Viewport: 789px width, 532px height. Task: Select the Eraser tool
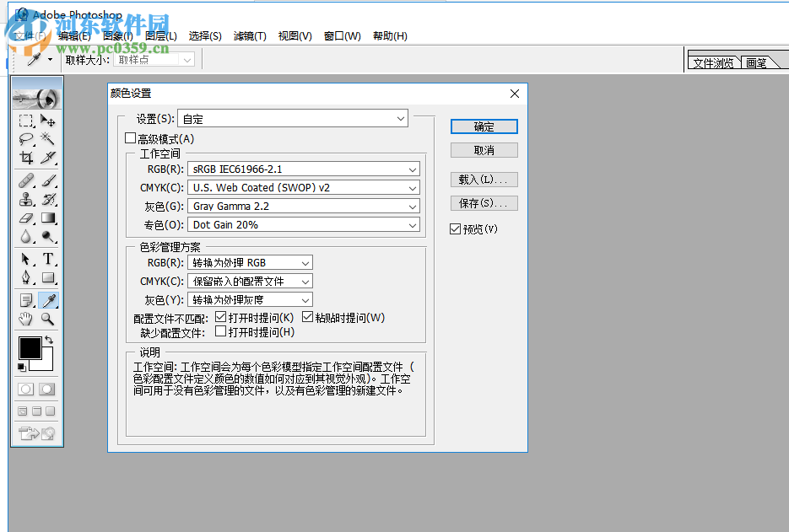click(25, 217)
